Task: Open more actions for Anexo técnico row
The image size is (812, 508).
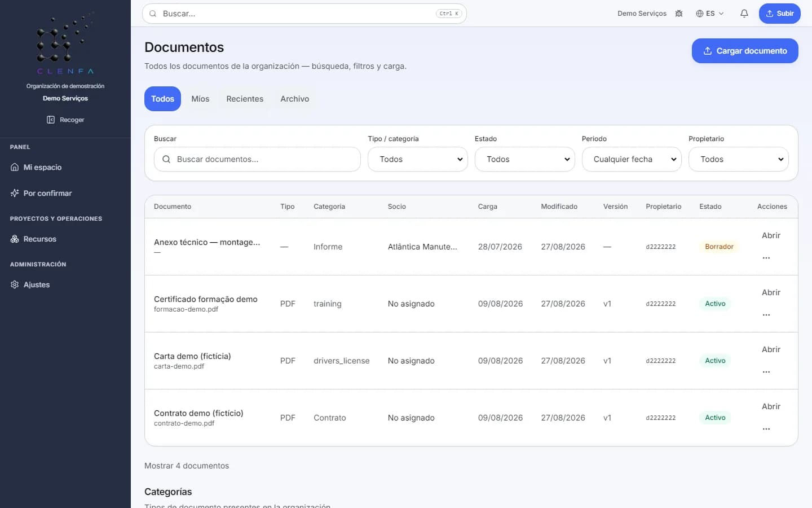Action: coord(766,258)
